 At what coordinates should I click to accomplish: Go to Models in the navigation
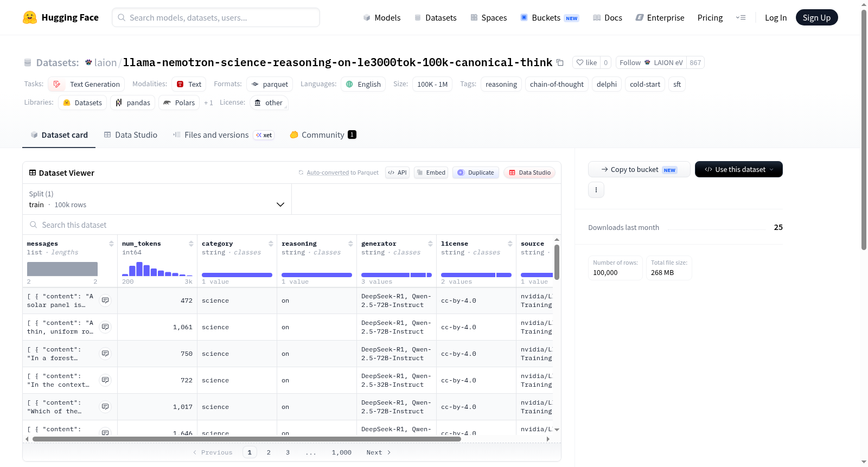coord(382,18)
